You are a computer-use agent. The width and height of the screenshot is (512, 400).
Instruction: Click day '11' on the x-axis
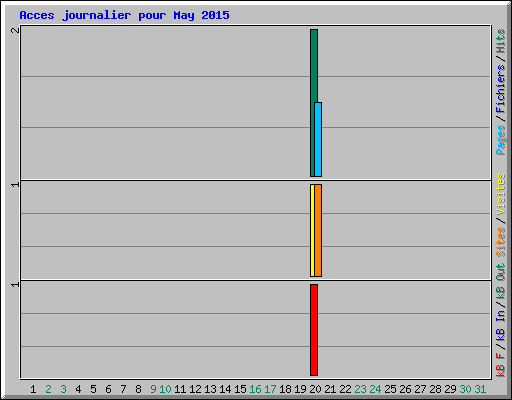(x=180, y=389)
